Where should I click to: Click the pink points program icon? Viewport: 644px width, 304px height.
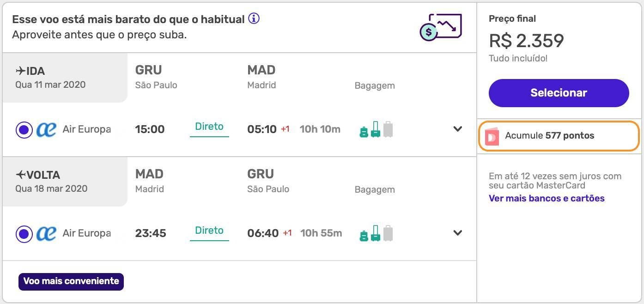coord(492,137)
